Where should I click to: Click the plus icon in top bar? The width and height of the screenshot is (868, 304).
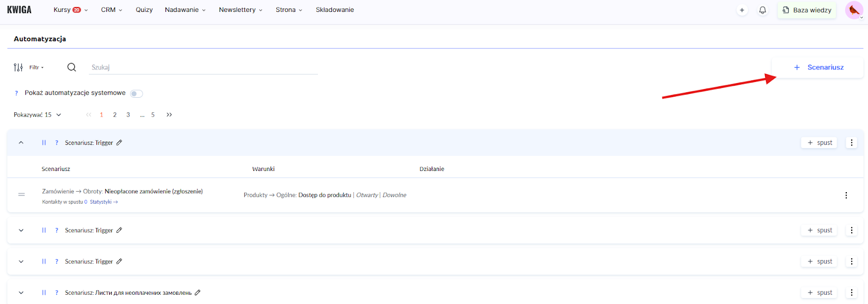[742, 10]
